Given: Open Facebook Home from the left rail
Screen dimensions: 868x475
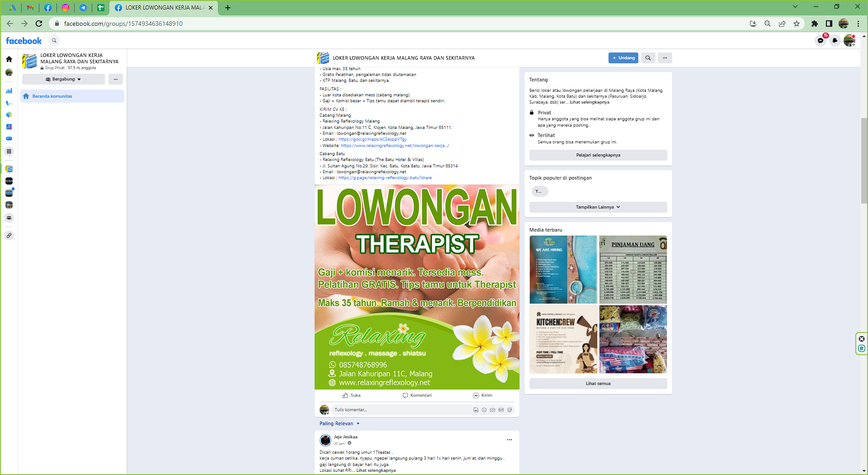Looking at the screenshot, I should tap(9, 59).
